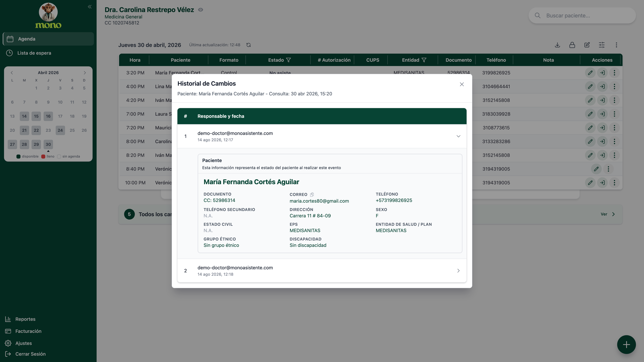644x362 pixels.
Task: Close the Historial de Cambios dialog
Action: pos(462,84)
